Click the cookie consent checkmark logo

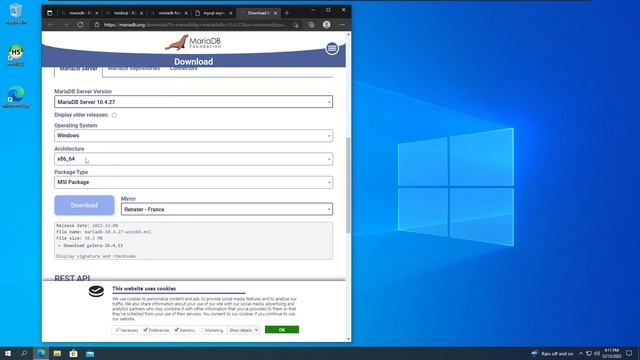click(x=96, y=291)
